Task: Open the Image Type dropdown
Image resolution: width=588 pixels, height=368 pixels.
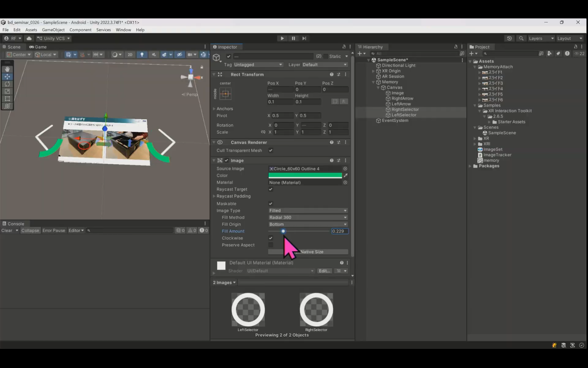Action: coord(308,211)
